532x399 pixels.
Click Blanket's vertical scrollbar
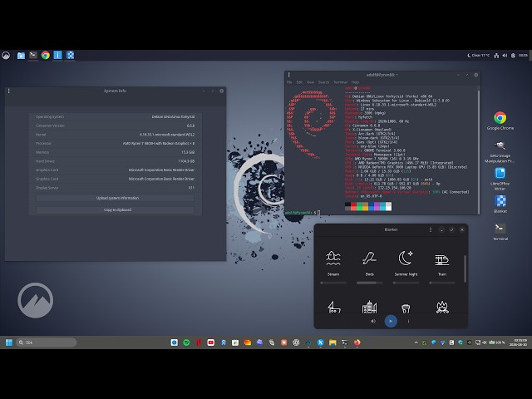point(465,268)
